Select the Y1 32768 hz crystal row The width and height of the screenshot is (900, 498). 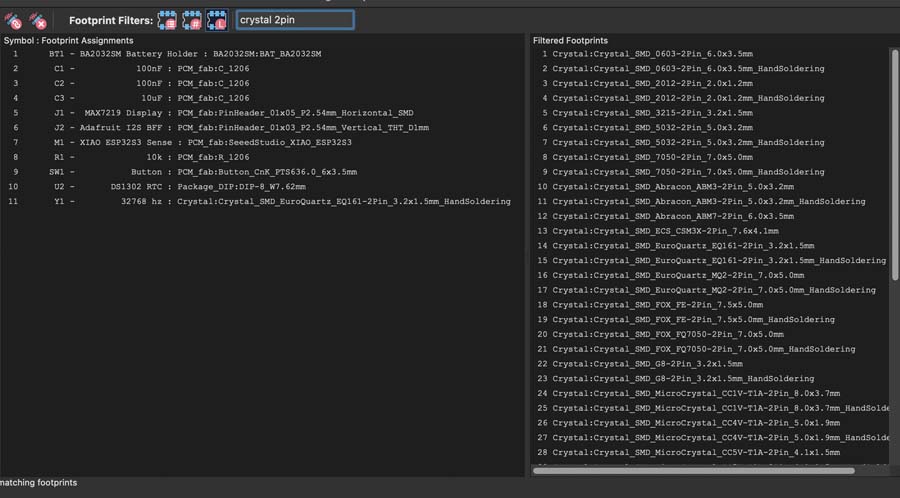point(280,202)
